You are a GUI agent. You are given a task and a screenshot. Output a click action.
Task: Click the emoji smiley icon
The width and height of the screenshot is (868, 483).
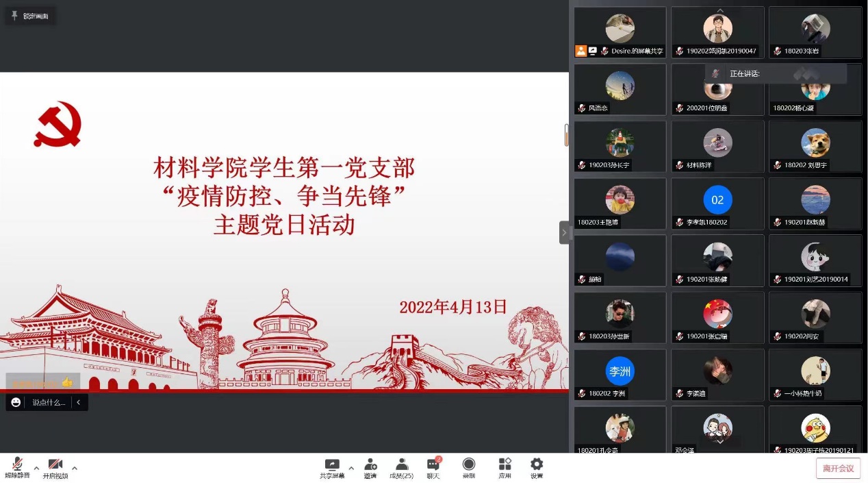(x=16, y=402)
